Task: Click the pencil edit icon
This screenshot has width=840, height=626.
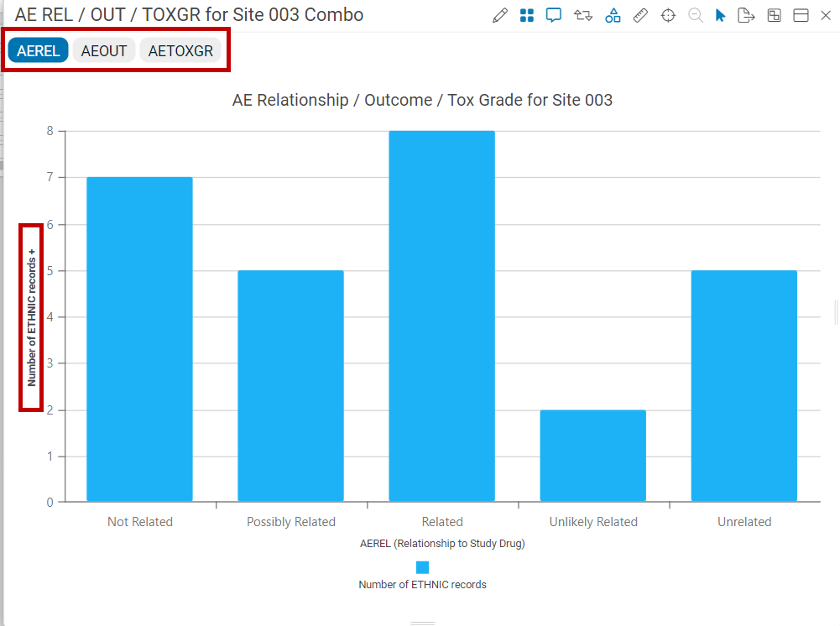Action: tap(500, 16)
